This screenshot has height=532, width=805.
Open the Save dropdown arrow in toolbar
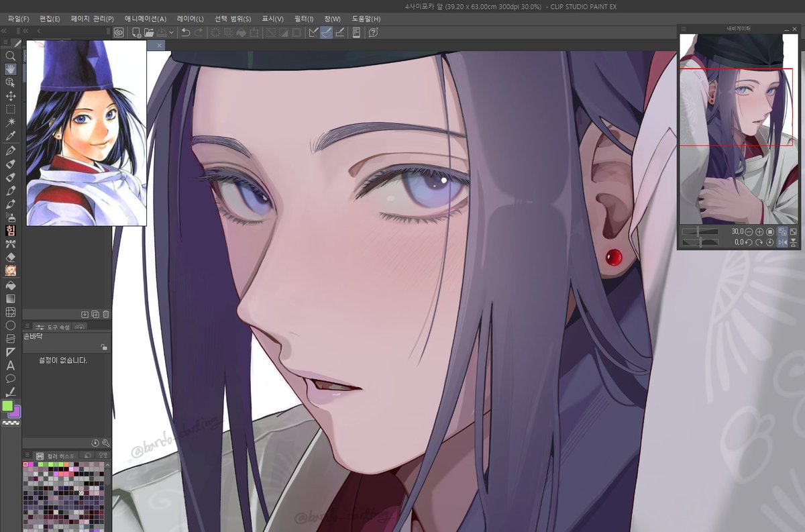(x=171, y=32)
